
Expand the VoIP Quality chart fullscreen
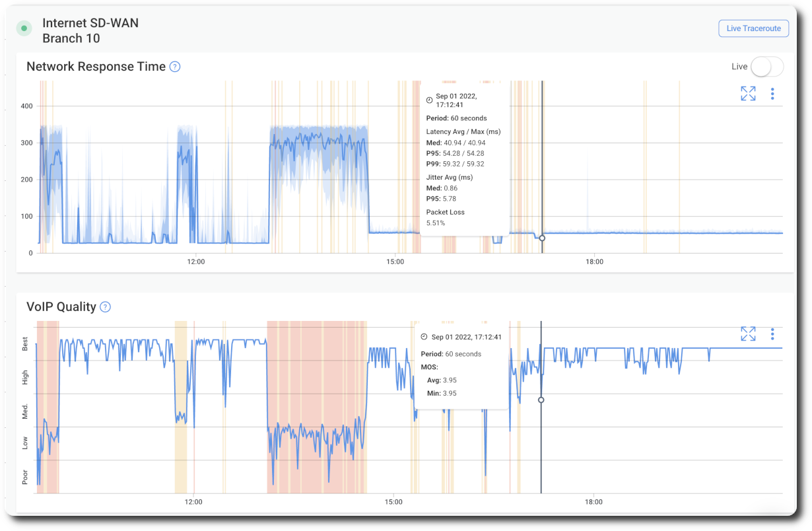(x=747, y=334)
